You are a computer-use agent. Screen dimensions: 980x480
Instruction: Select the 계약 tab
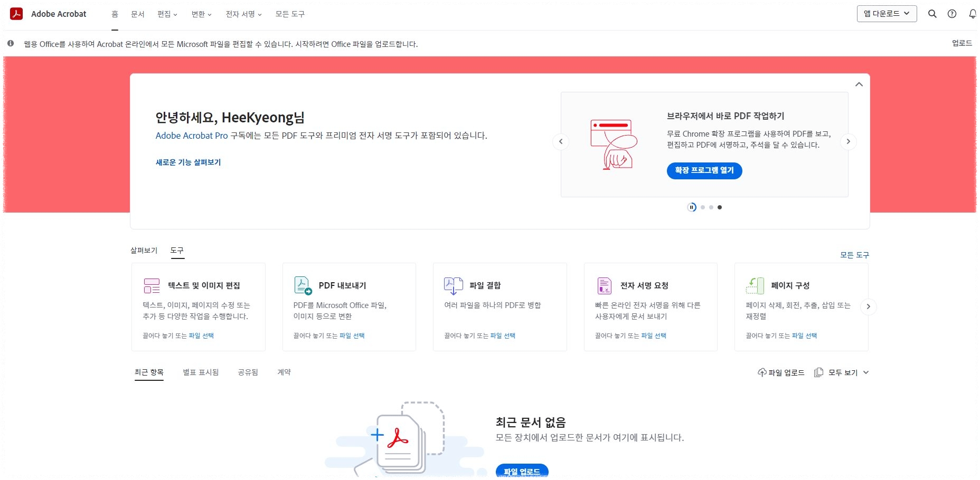coord(284,372)
